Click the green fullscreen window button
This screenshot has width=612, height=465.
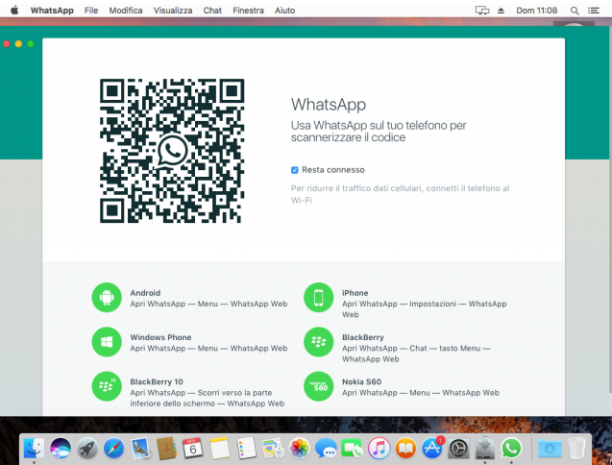tap(30, 44)
